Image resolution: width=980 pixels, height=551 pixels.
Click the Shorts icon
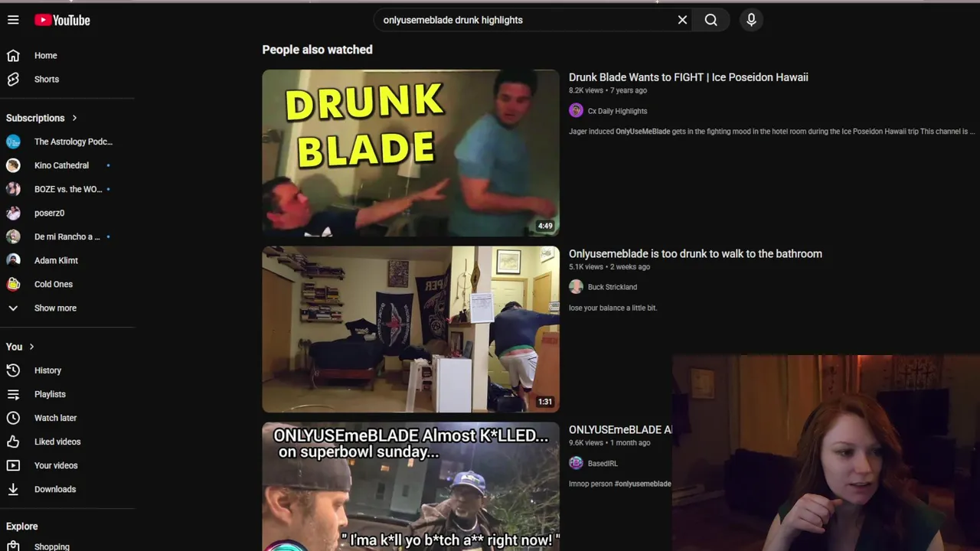(13, 79)
